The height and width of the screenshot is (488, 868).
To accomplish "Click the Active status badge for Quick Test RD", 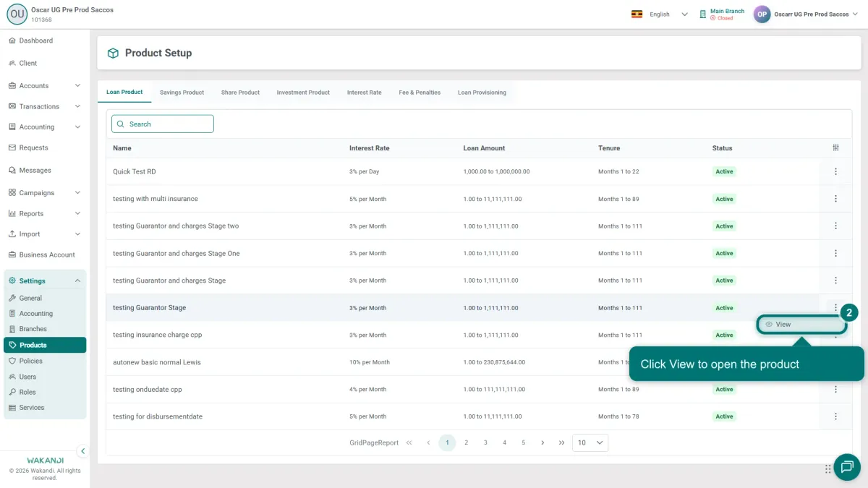I will click(x=724, y=171).
